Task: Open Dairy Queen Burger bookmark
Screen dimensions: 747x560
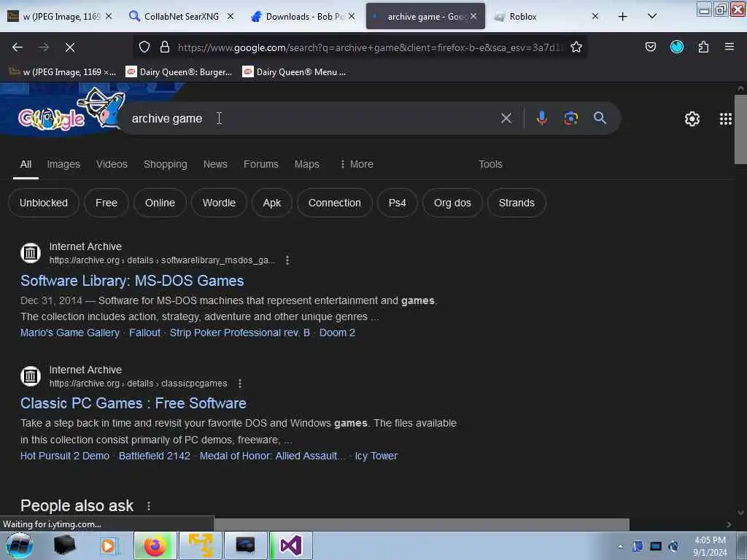Action: [179, 72]
